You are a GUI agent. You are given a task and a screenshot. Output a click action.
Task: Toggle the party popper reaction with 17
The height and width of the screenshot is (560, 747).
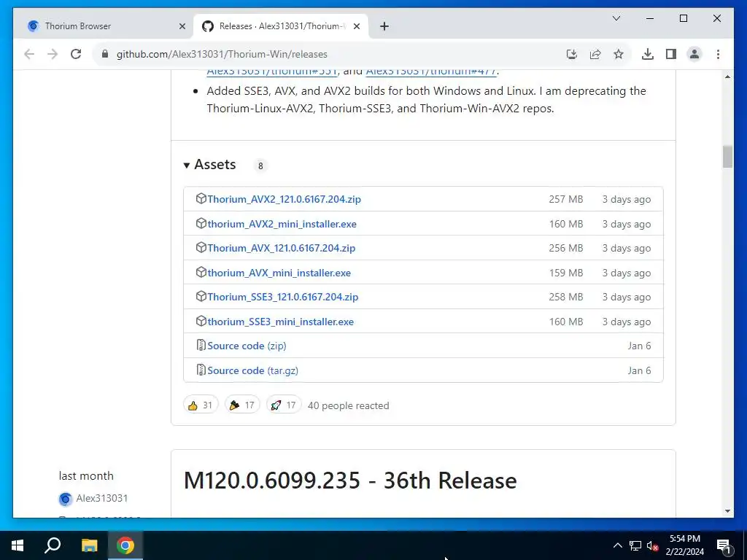point(242,405)
